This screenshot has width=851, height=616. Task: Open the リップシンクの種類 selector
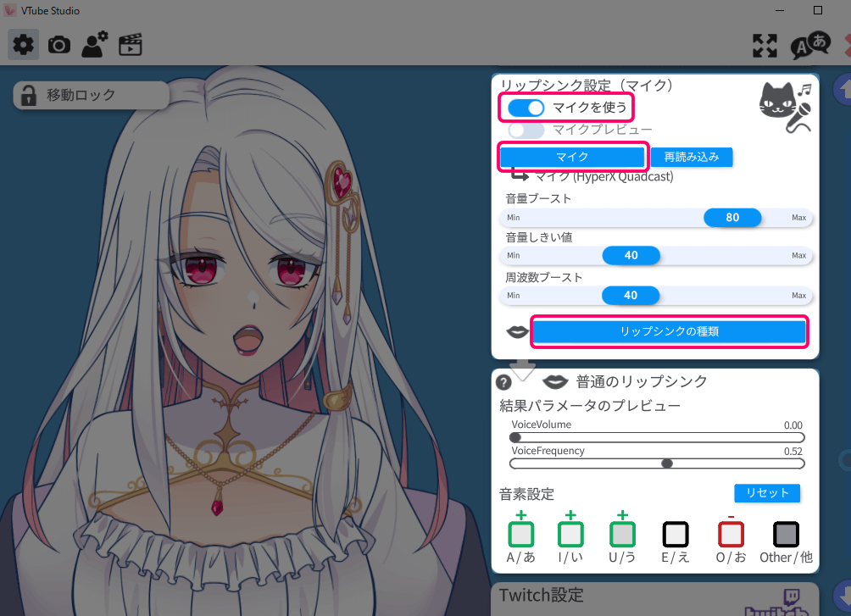[x=669, y=331]
